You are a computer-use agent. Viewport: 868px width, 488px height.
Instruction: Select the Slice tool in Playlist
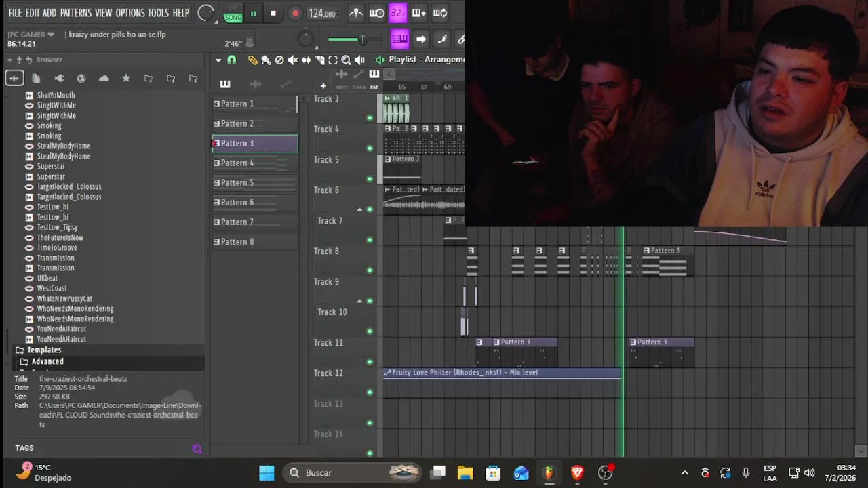pos(319,60)
